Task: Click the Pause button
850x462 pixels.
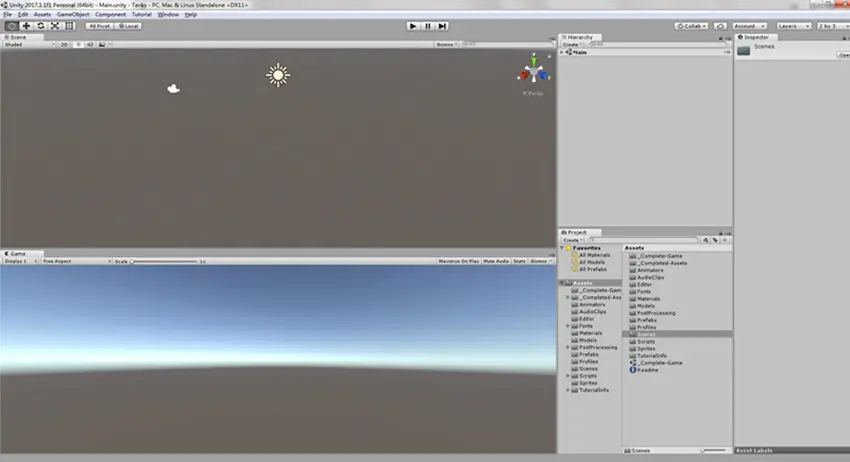Action: (428, 26)
